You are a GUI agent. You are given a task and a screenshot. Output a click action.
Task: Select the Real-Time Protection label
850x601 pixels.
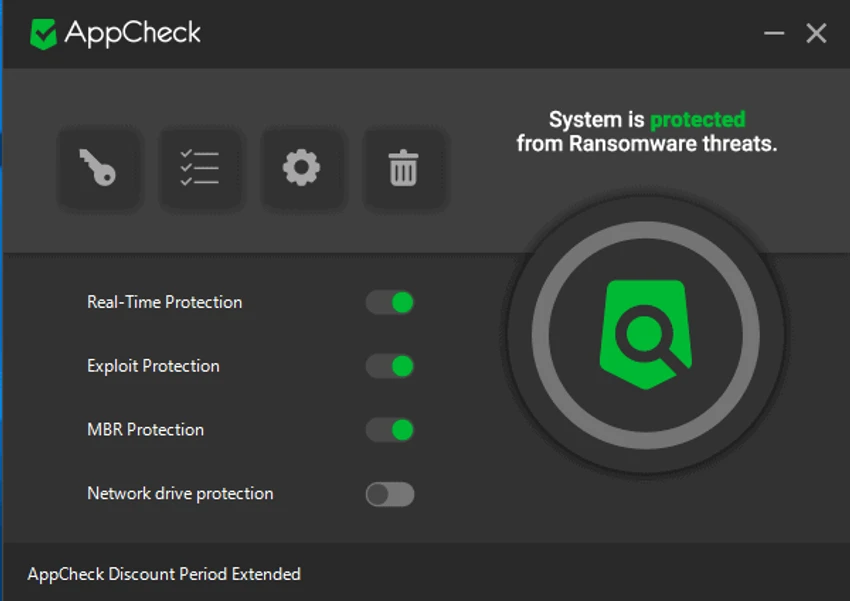point(164,302)
